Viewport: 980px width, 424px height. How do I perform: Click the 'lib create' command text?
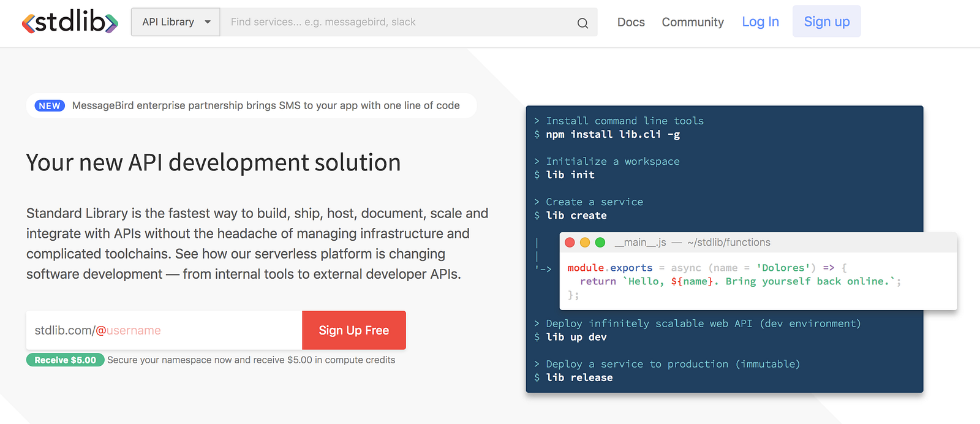pos(576,215)
